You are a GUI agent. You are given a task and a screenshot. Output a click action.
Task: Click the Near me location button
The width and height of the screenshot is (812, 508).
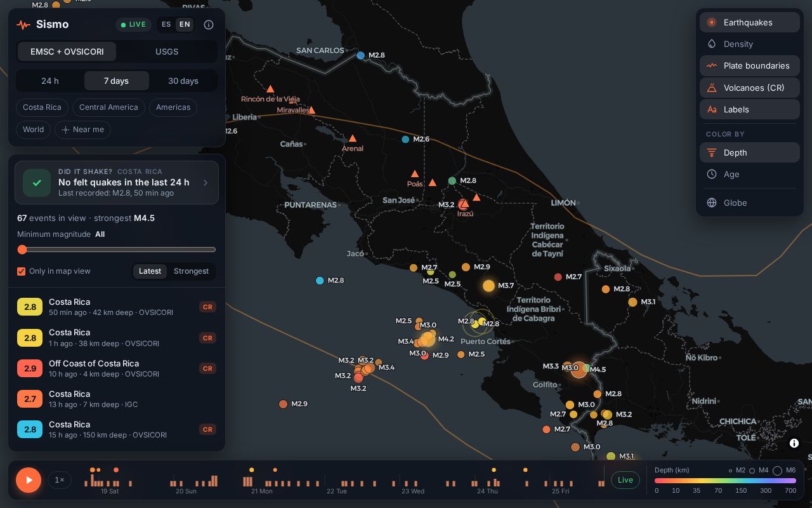coord(82,130)
